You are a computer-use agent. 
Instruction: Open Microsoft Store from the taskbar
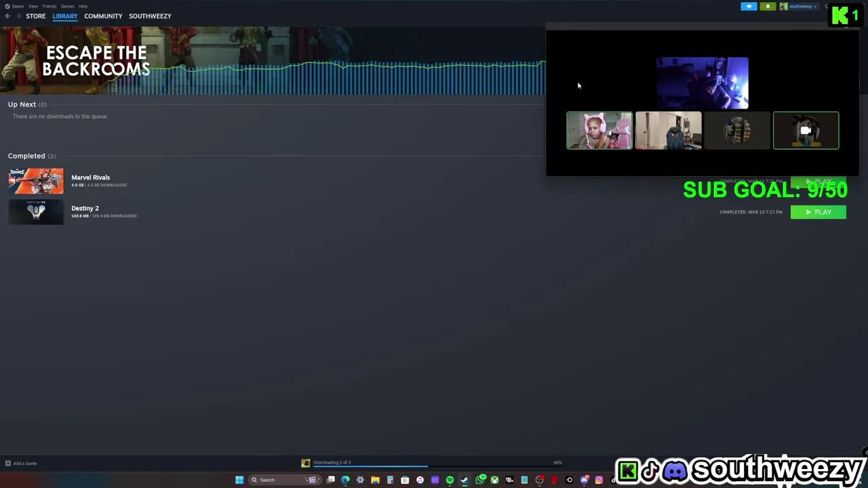tap(405, 480)
